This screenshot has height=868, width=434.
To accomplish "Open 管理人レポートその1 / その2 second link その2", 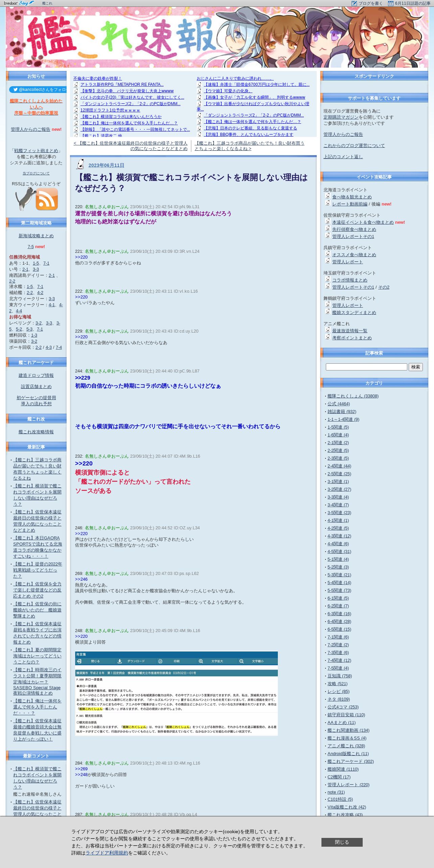I will (x=384, y=287).
